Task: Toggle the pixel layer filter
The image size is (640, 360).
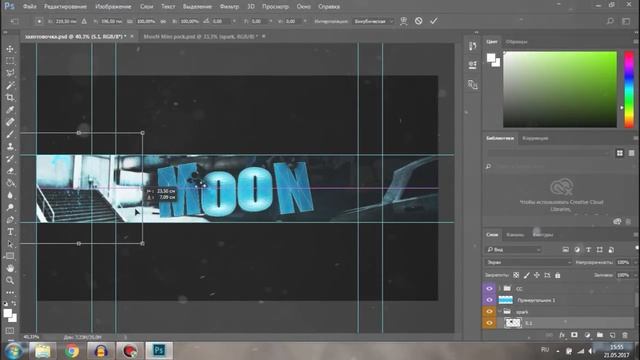Action: tap(565, 249)
